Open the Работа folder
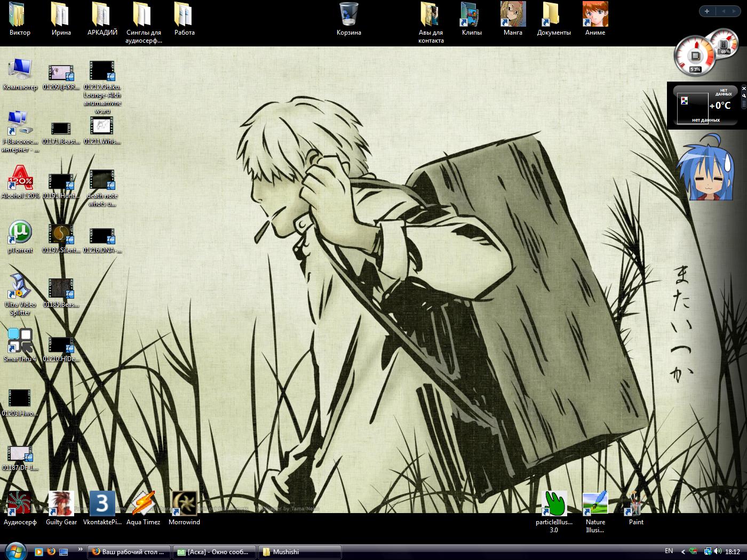747x560 pixels. pyautogui.click(x=184, y=19)
